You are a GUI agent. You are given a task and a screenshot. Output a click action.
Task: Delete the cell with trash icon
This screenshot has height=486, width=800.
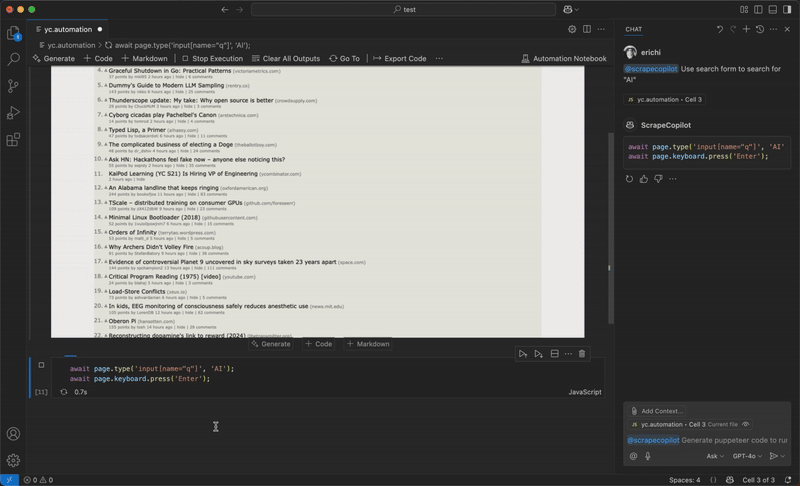coord(582,353)
